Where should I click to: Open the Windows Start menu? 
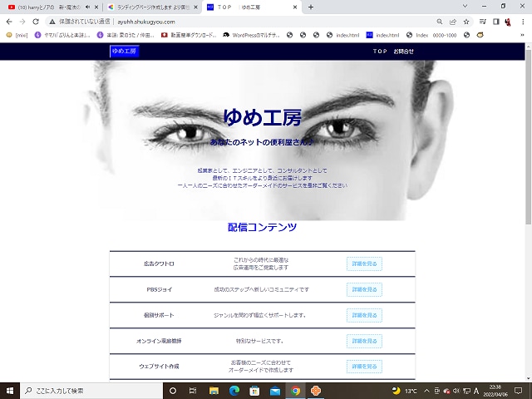(x=10, y=391)
